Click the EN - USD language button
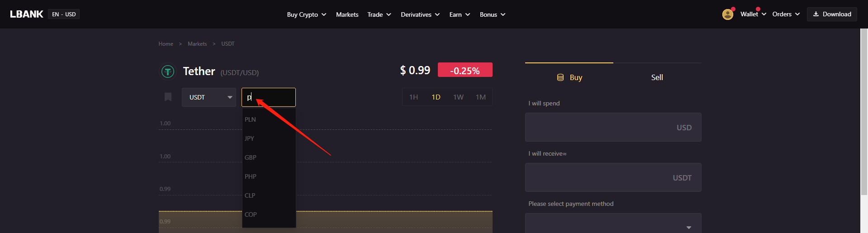 point(64,14)
